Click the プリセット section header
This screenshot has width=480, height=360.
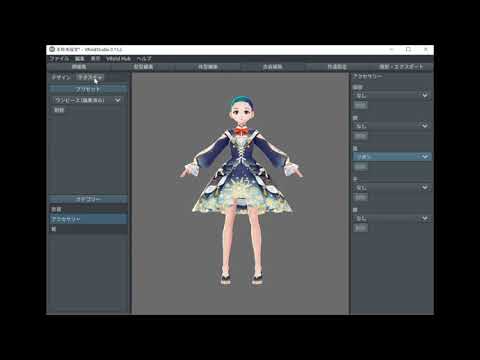coord(88,89)
